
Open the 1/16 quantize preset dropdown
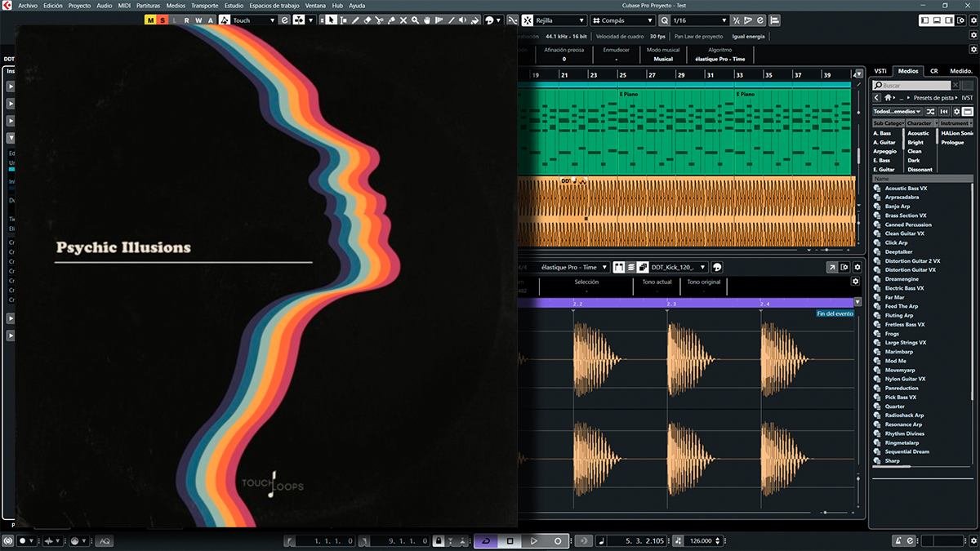699,20
